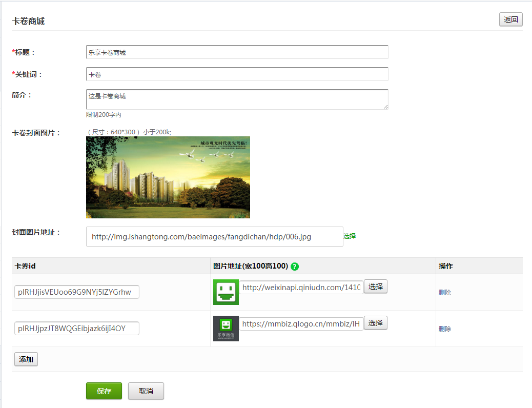
Task: Click the card cover landscape image
Action: coord(168,177)
